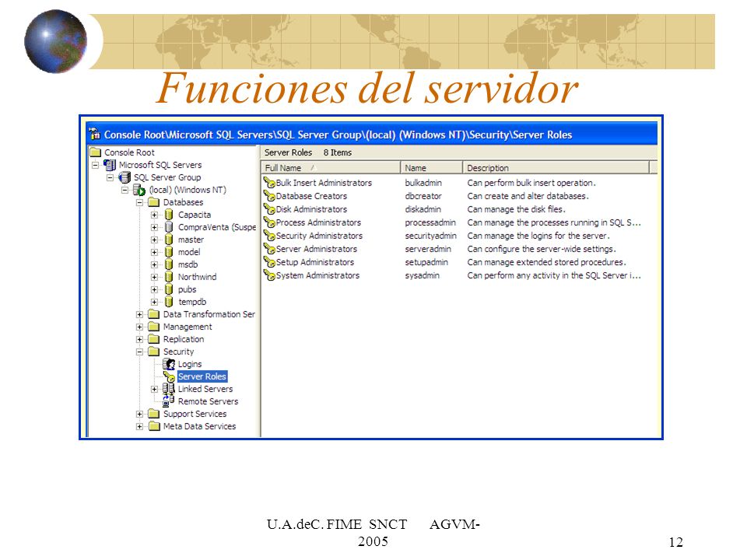
Task: Click the Database Creators role icon
Action: click(x=269, y=196)
